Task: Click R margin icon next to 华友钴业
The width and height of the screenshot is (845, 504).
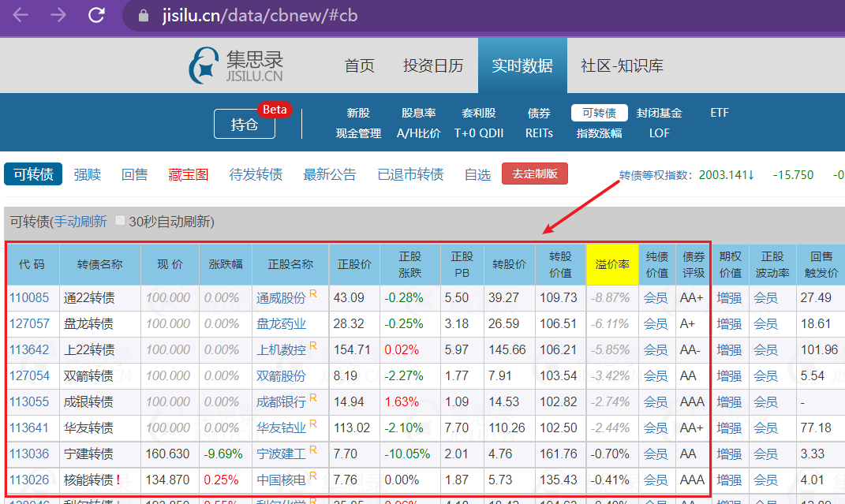Action: tap(313, 424)
